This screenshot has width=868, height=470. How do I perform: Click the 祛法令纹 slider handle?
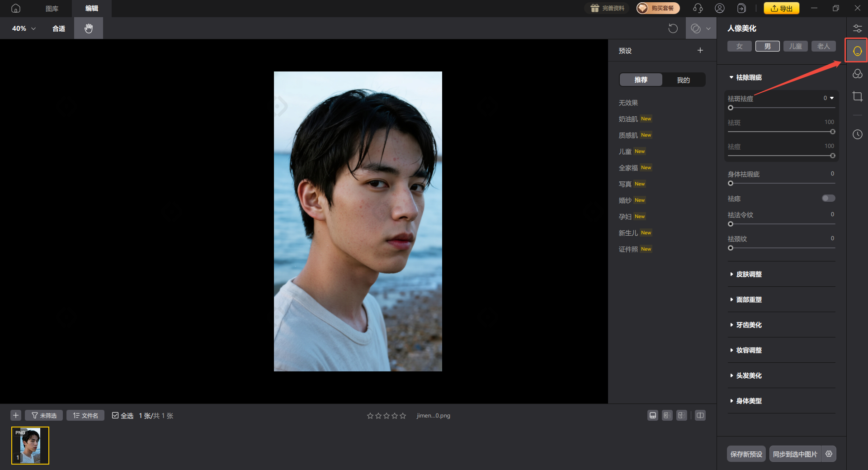(731, 224)
